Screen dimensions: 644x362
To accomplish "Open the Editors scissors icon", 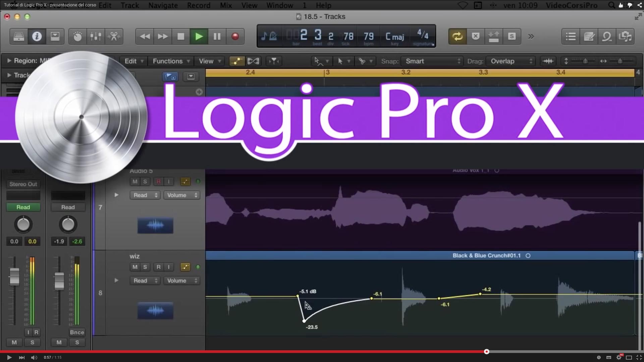I will [x=114, y=37].
